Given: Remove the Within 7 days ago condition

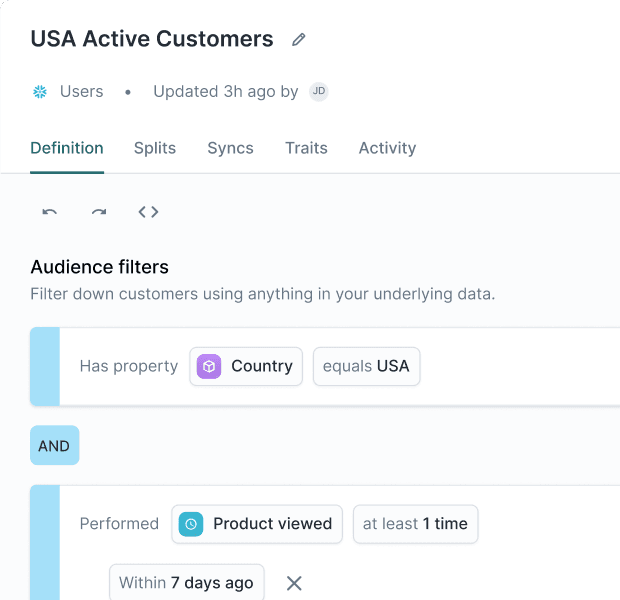Looking at the screenshot, I should coord(294,583).
